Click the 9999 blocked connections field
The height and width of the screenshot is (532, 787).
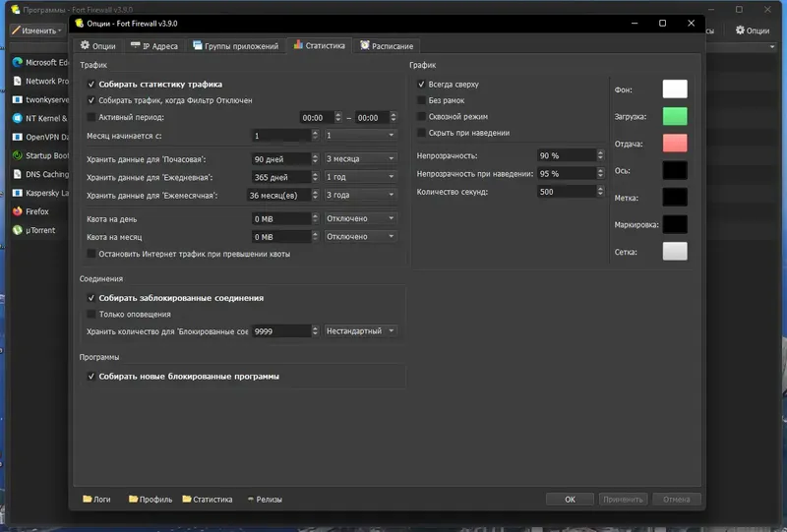click(x=285, y=330)
